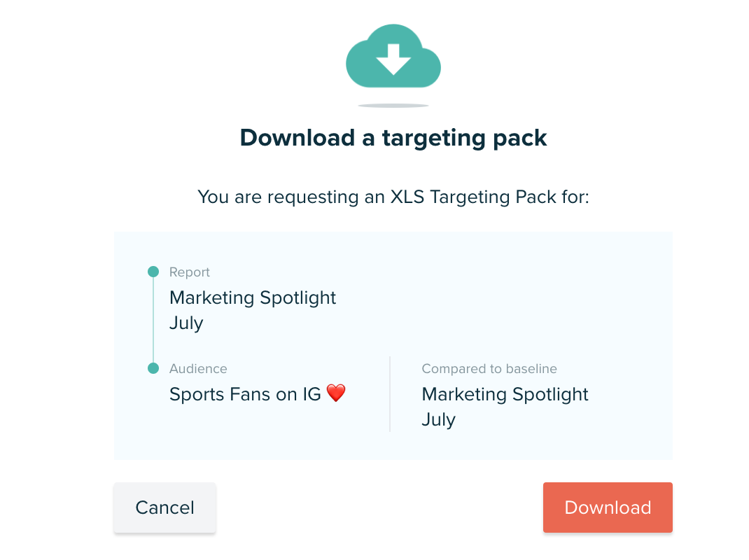Click the Audience label
The height and width of the screenshot is (560, 749).
pos(198,368)
